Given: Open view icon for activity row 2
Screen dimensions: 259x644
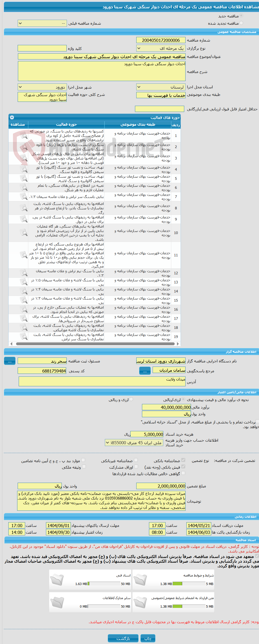Looking at the screenshot, I should tap(24, 147).
